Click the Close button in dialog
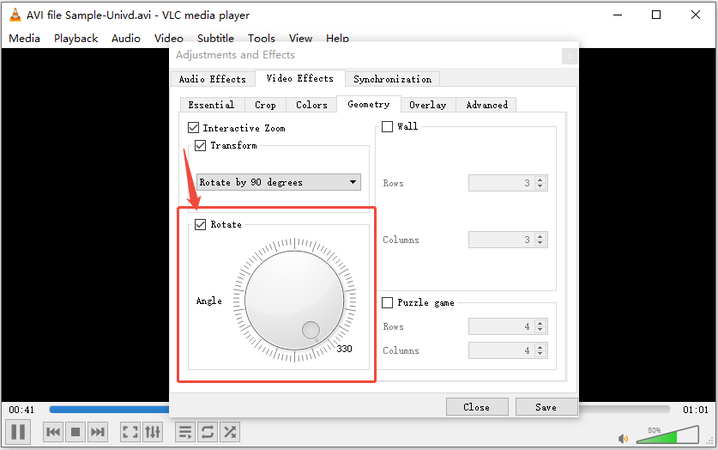The height and width of the screenshot is (450, 718). pyautogui.click(x=477, y=407)
